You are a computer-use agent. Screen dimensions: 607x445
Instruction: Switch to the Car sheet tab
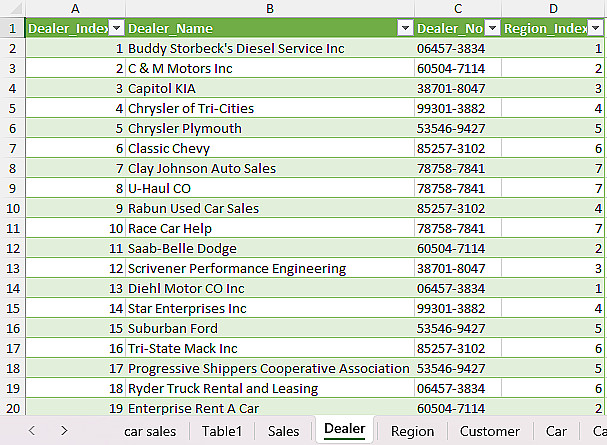556,431
